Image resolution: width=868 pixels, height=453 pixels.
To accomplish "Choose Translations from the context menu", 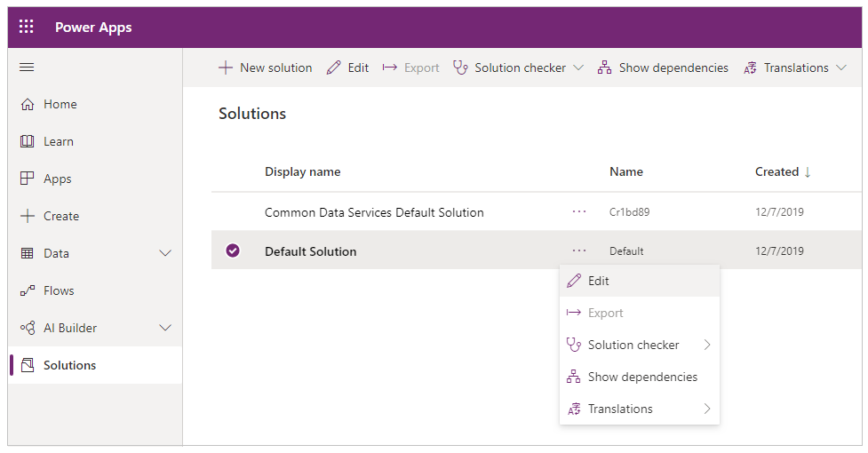I will tap(640, 409).
